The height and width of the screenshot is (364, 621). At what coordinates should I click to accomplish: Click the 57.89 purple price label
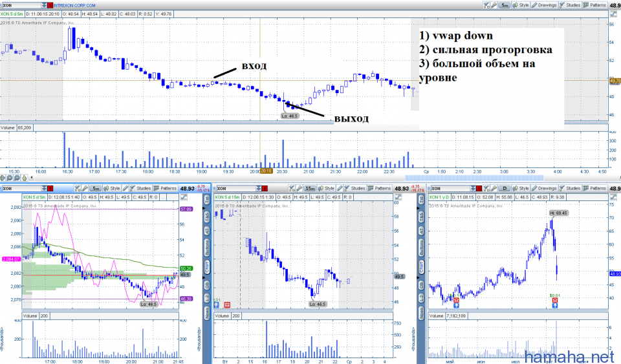point(186,209)
